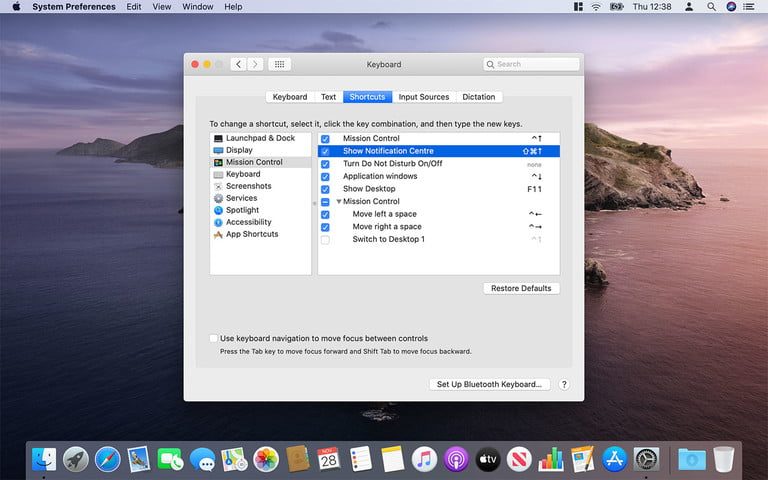Viewport: 768px width, 480px height.
Task: Enable the Switch to Desktop 1 checkbox
Action: [x=325, y=240]
